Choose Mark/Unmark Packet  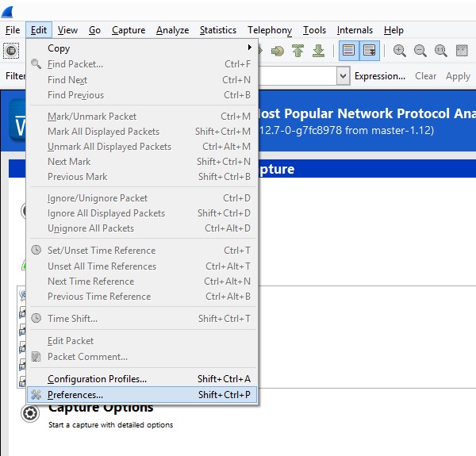click(142, 117)
